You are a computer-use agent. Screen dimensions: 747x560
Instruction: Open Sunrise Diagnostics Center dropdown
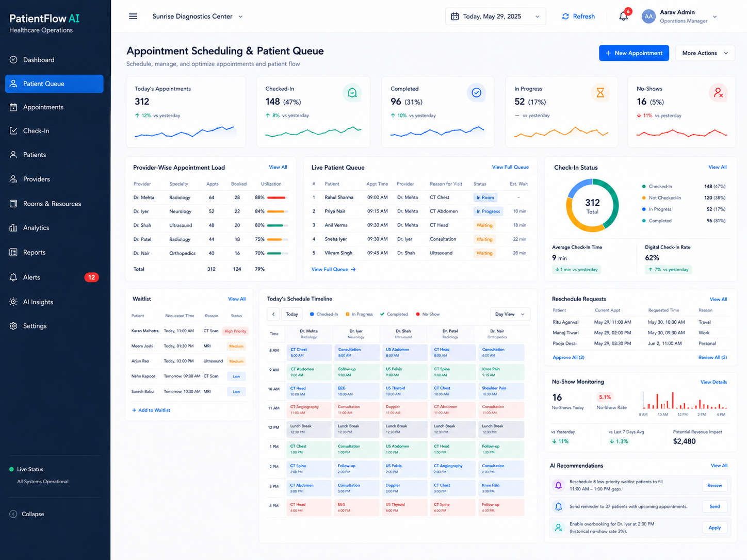197,17
